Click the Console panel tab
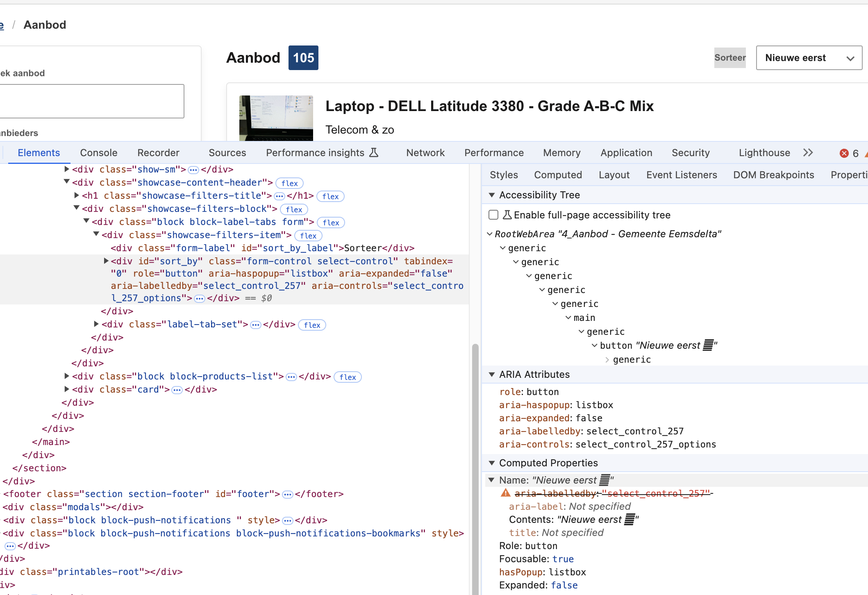The image size is (868, 595). pos(98,153)
